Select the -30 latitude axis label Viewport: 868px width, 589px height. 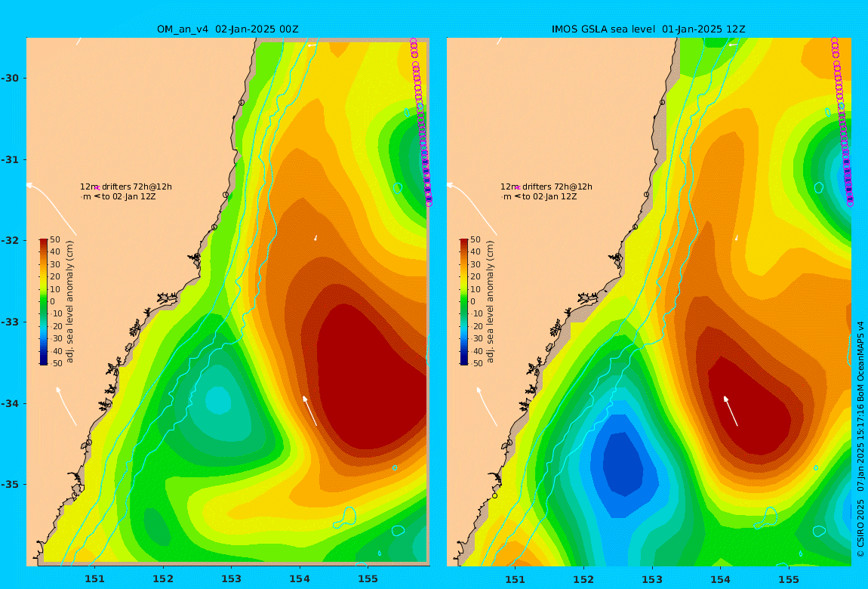[10, 78]
